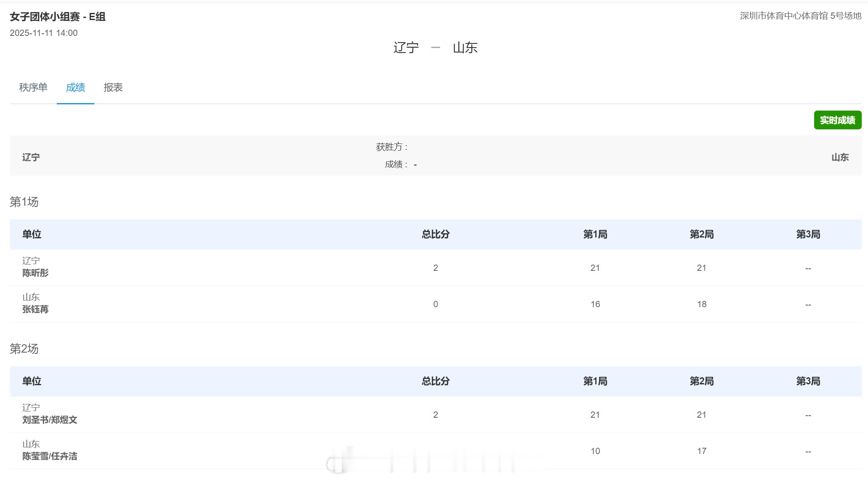
Task: Open the match title 女子团体小组赛 - E组
Action: click(x=57, y=18)
